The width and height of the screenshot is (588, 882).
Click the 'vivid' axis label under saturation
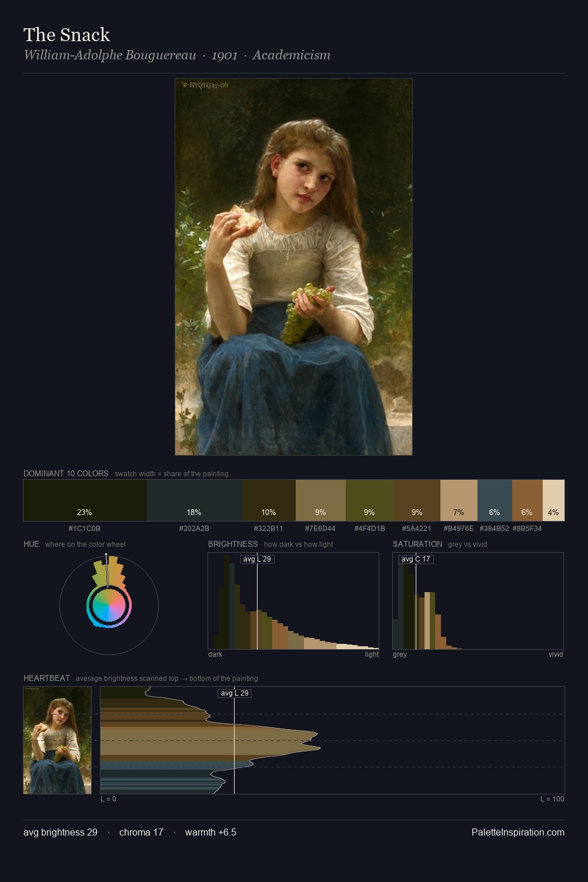556,654
